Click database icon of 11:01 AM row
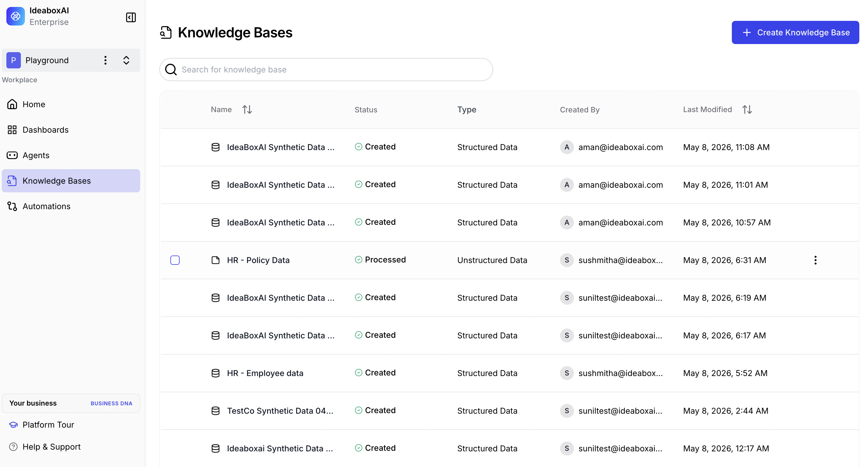 [215, 185]
